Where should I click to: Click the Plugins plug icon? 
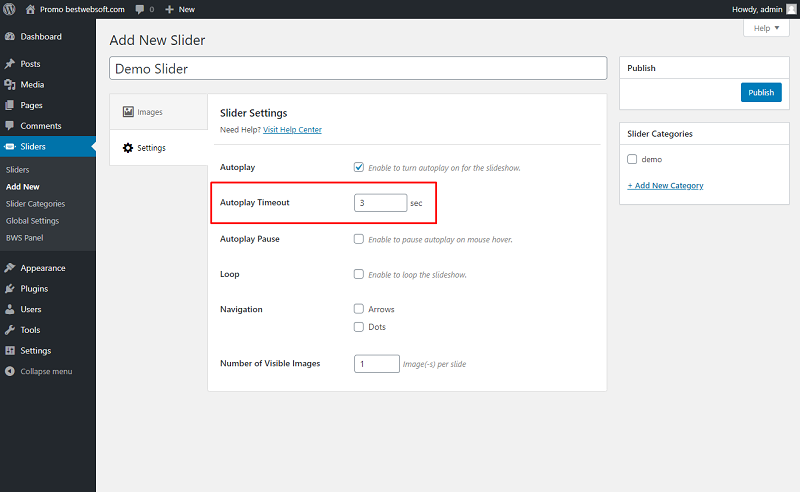point(10,288)
